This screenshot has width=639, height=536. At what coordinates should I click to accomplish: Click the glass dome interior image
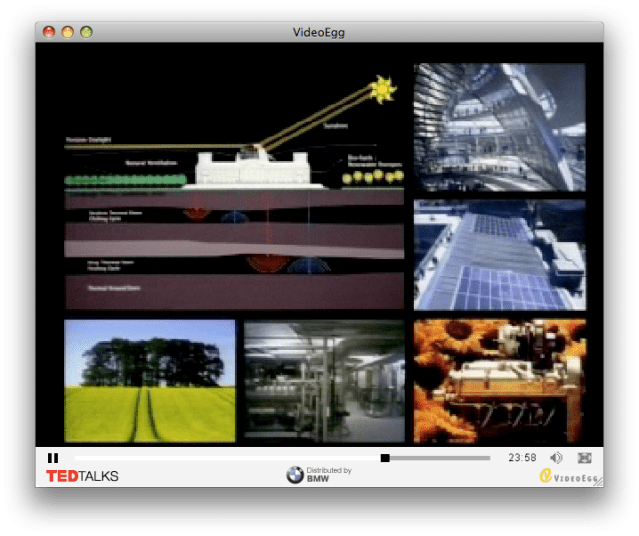[499, 126]
